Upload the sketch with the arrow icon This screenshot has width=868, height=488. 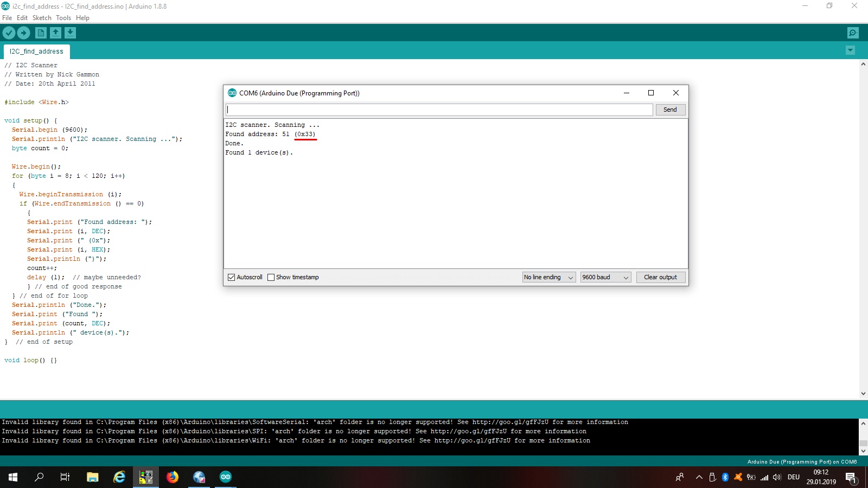(23, 33)
